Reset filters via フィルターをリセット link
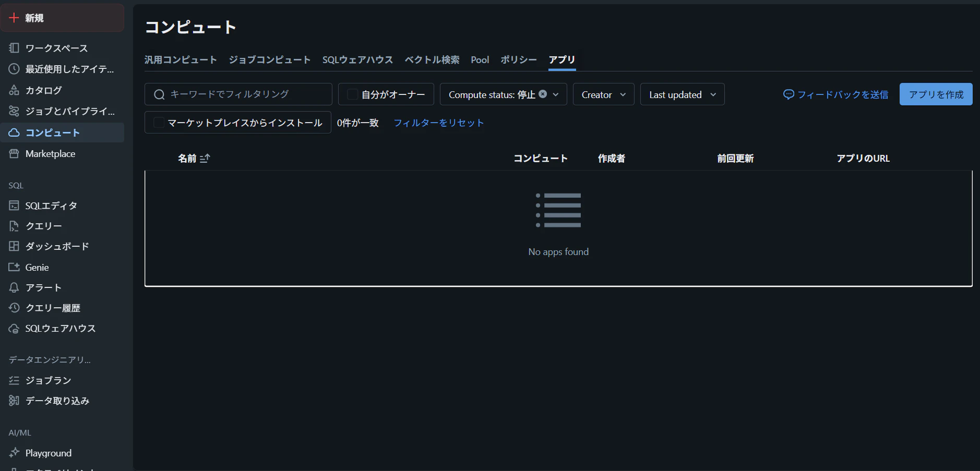 (x=439, y=123)
